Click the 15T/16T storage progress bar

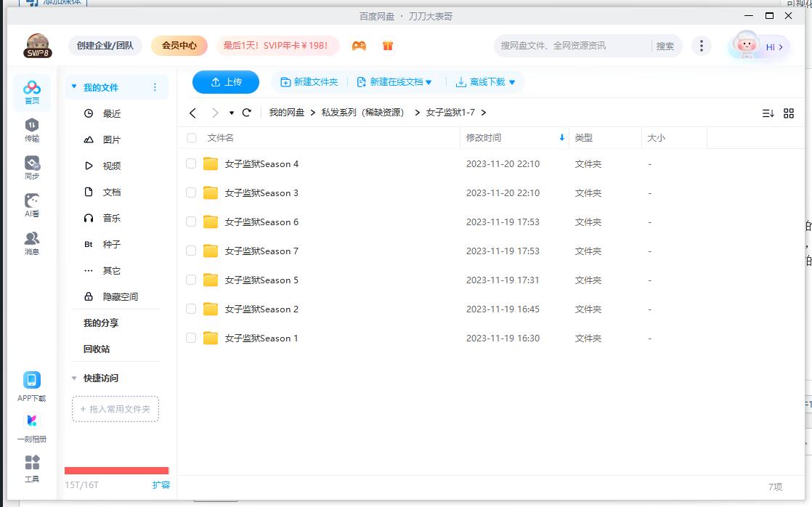pyautogui.click(x=116, y=470)
